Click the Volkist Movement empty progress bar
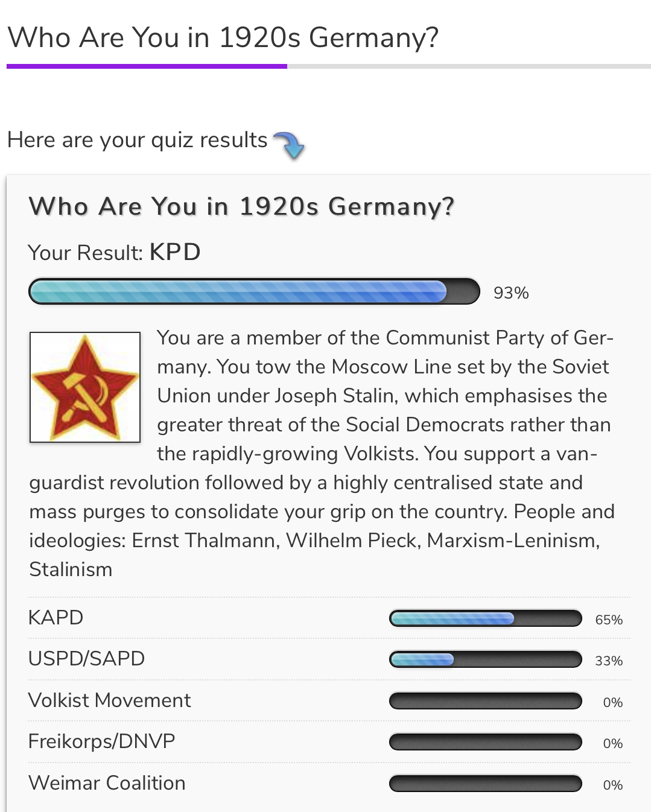Viewport: 651px width, 812px height. pos(485,701)
